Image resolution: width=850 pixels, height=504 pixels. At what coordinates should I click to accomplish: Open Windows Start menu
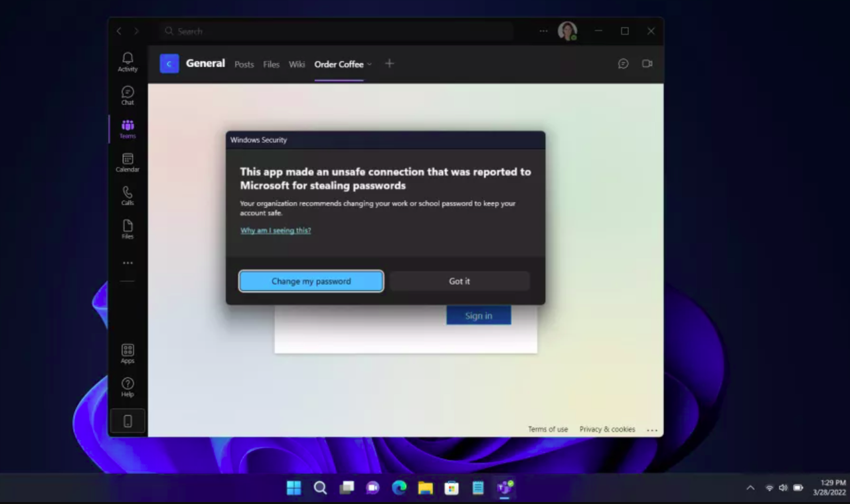[x=294, y=488]
